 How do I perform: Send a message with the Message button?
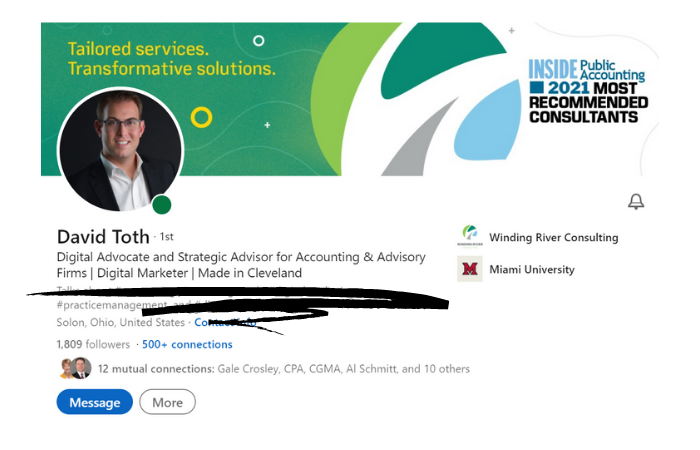tap(95, 402)
